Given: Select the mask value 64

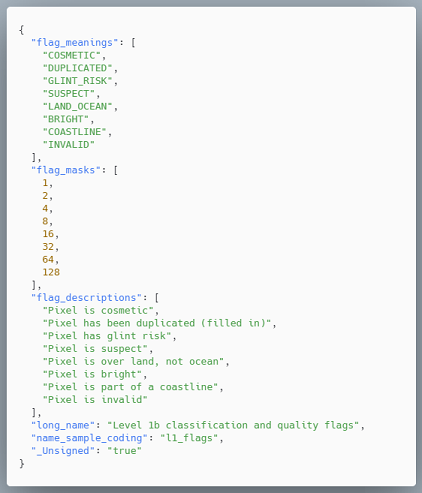Looking at the screenshot, I should pos(48,259).
